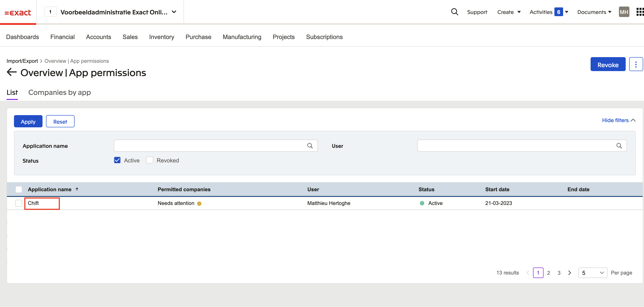The image size is (644, 307).
Task: Click the Application name filter search icon
Action: coord(310,146)
